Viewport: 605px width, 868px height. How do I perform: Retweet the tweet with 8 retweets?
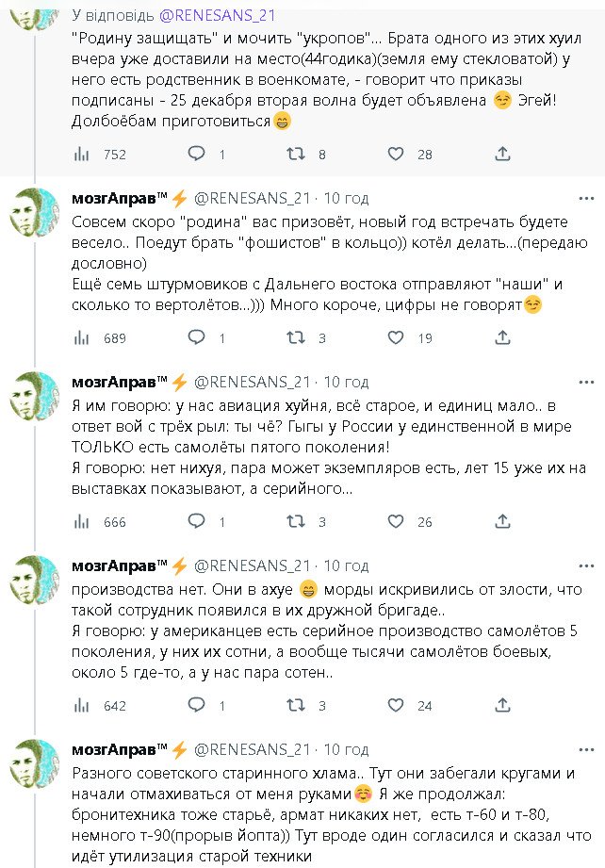(x=296, y=154)
